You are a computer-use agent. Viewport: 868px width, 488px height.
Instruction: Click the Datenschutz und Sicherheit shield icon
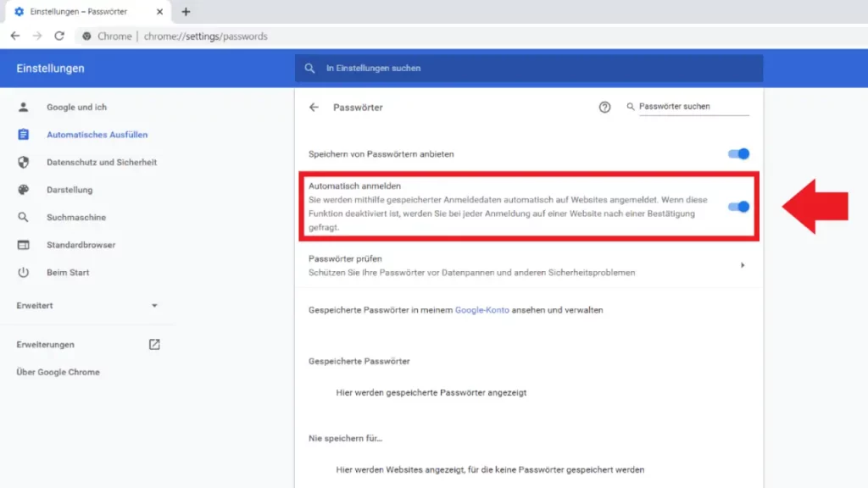click(24, 162)
